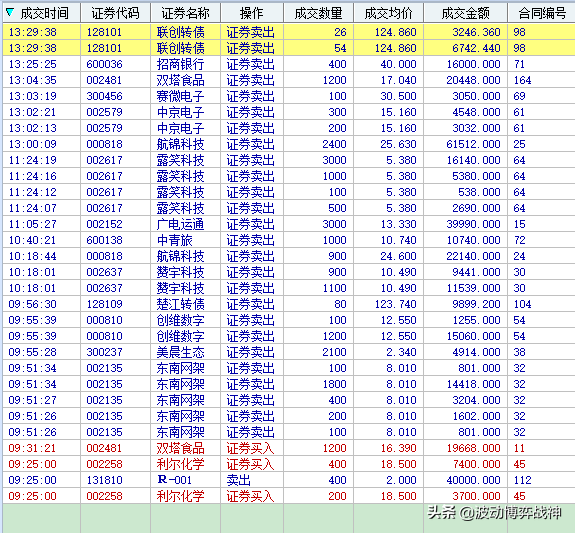Viewport: 575px width, 533px height.
Task: Click the amount 19668.000
Action: coord(473,448)
